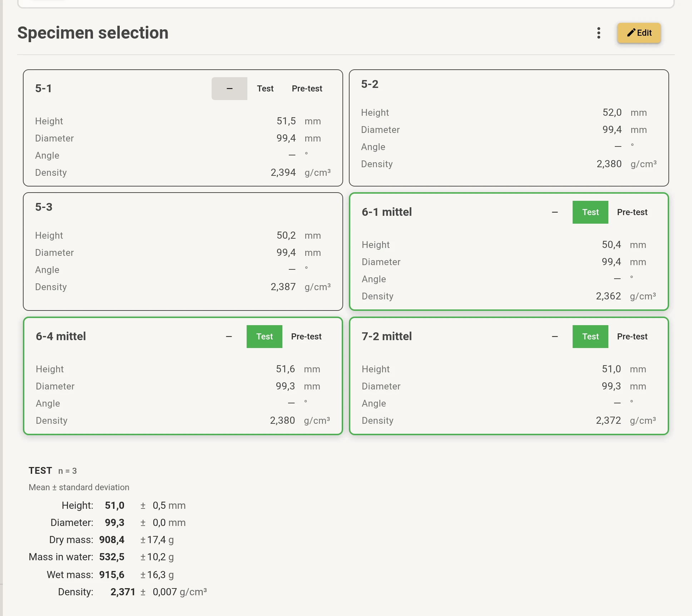Click height value 50,4 in 6-1 mittel
Viewport: 692px width, 616px height.
click(x=611, y=245)
